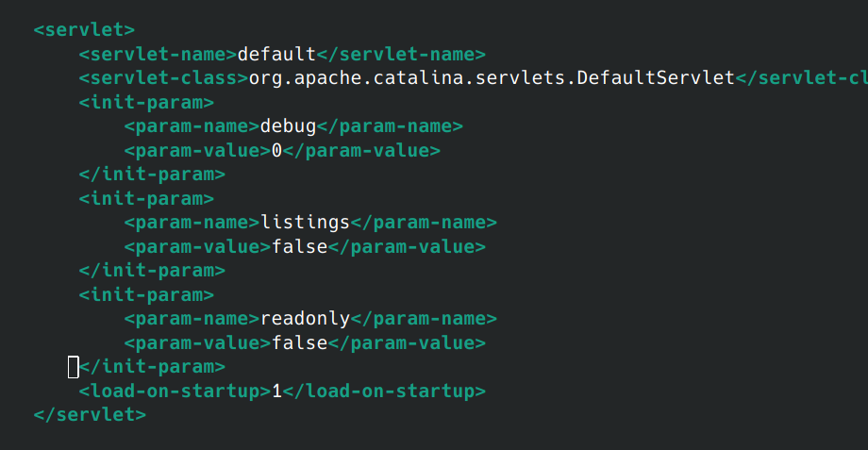Screen dimensions: 868x450
Task: Click the listings param name text
Action: point(306,223)
